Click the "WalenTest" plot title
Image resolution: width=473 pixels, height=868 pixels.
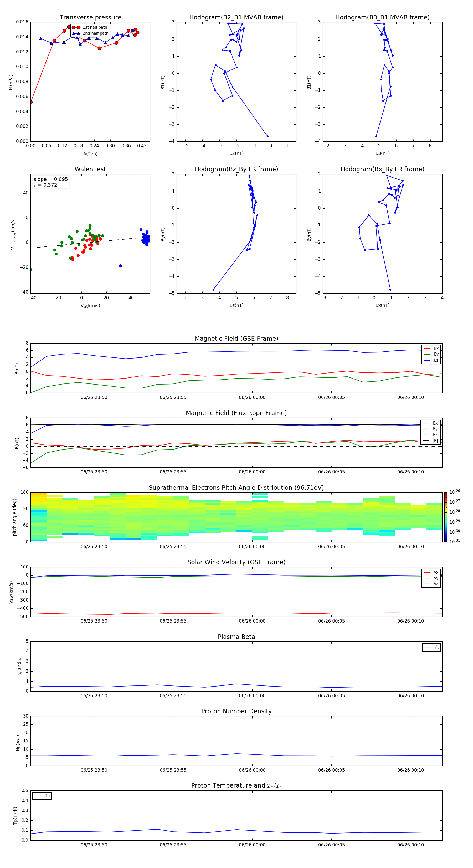click(90, 169)
